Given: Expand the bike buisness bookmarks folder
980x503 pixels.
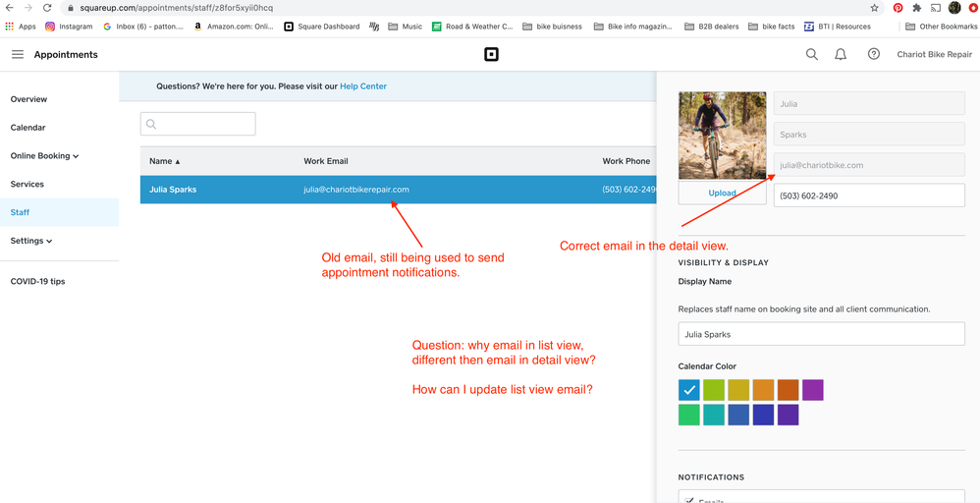Looking at the screenshot, I should pyautogui.click(x=552, y=27).
